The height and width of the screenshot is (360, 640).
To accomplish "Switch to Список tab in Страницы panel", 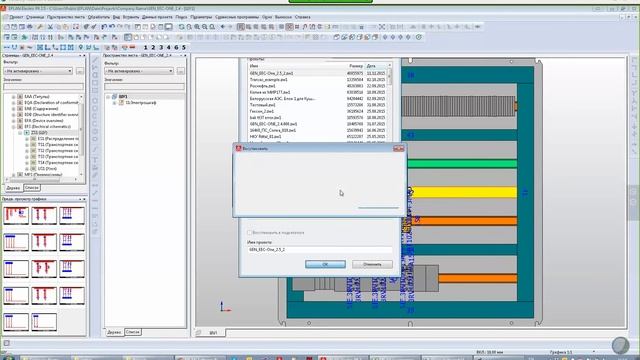I will point(31,188).
